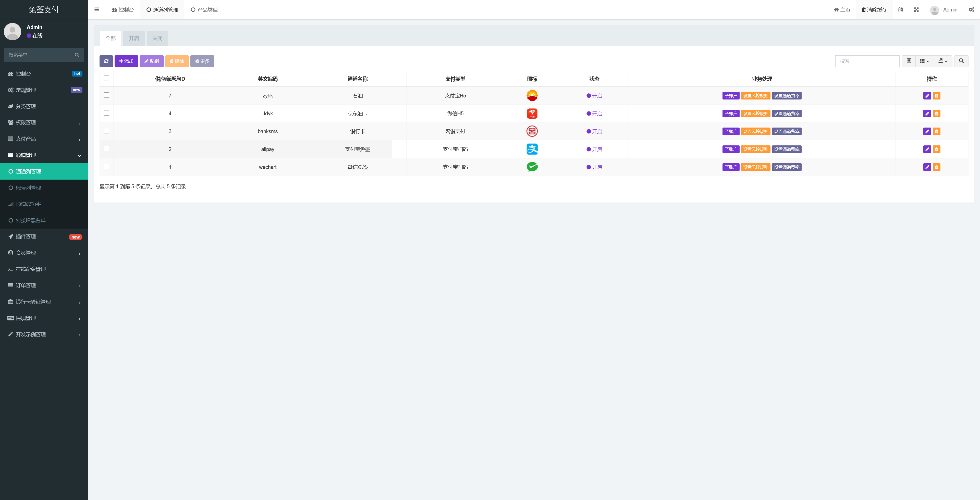Check the select-all checkbox in table header
The image size is (980, 500).
pos(106,78)
